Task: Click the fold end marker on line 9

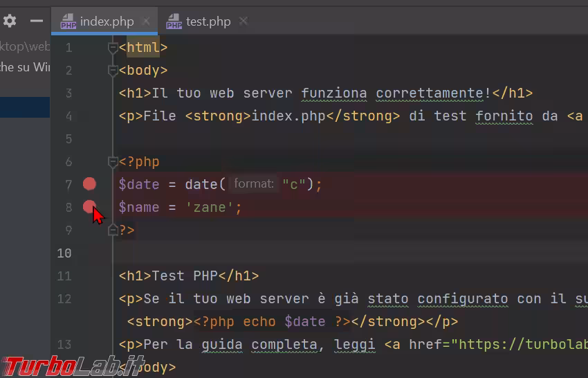Action: [113, 231]
